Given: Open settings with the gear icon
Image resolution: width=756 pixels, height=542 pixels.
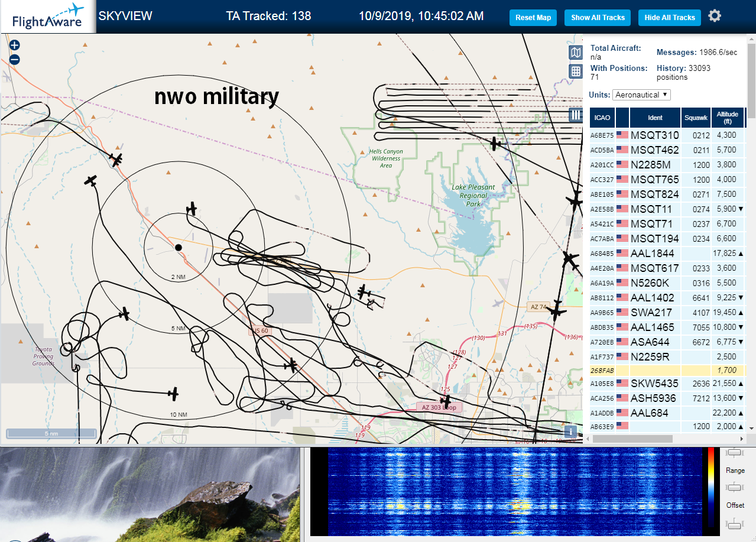Looking at the screenshot, I should click(x=715, y=16).
